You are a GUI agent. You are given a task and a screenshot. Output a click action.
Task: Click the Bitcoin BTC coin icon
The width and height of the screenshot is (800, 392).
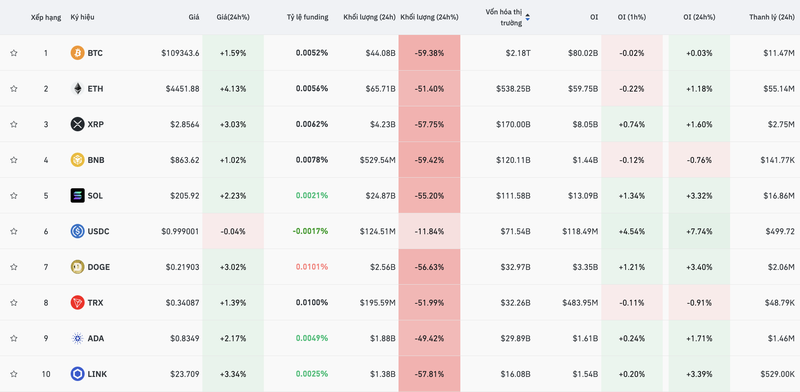(x=78, y=53)
